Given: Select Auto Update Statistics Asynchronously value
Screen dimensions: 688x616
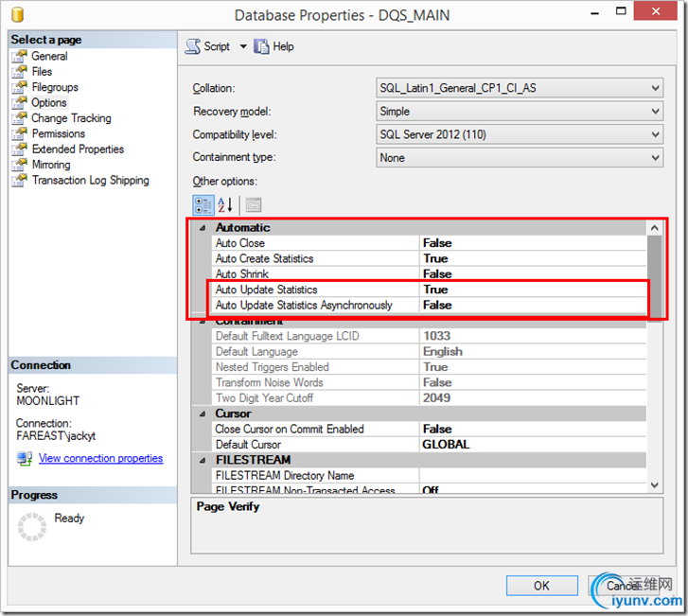Looking at the screenshot, I should pyautogui.click(x=533, y=305).
